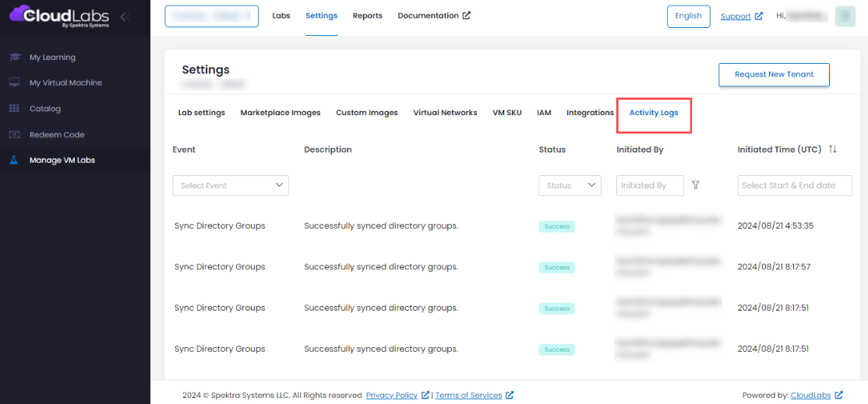Click the Catalog grid icon
The image size is (868, 404).
15,109
